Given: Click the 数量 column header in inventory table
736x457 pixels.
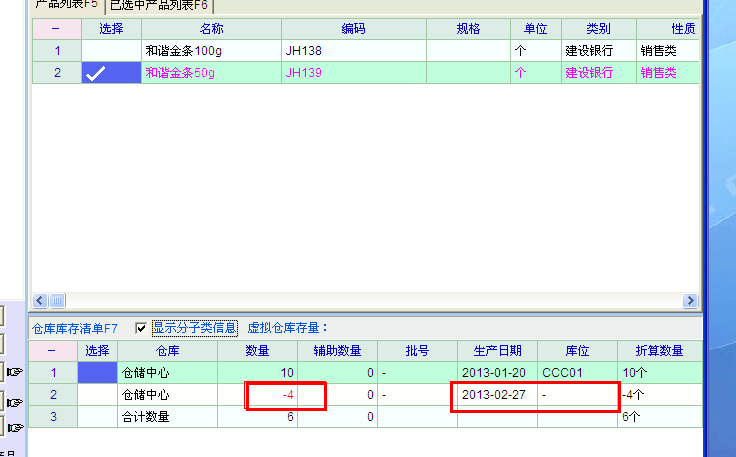Looking at the screenshot, I should 257,350.
